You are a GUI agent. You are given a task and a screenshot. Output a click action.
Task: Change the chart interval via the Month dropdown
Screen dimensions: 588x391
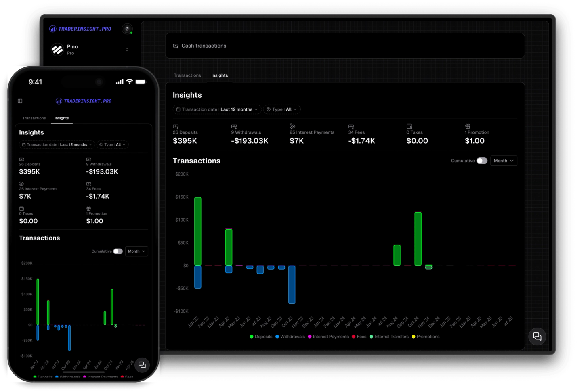[503, 161]
